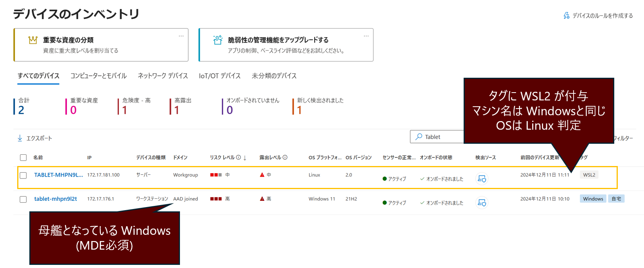Screen dimensions: 644x268
Task: Click the exposure warning triangle in TABLET-MHPN9L row
Action: 262,175
